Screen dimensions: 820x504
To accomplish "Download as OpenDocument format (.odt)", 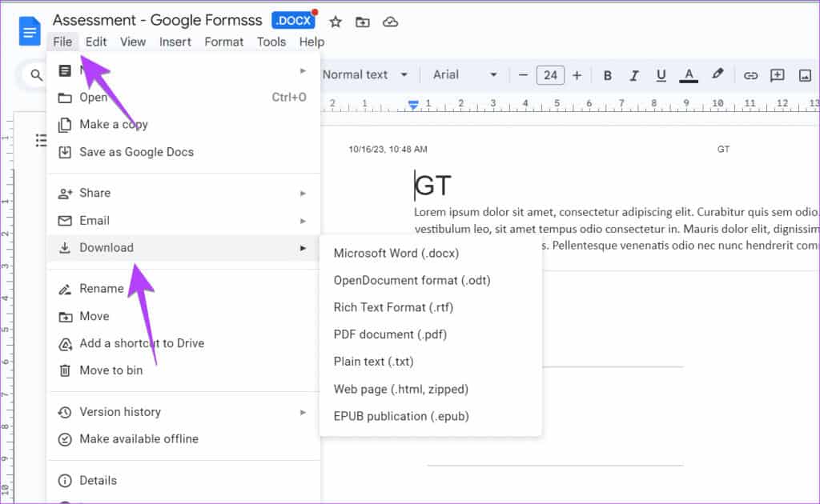I will click(x=430, y=281).
